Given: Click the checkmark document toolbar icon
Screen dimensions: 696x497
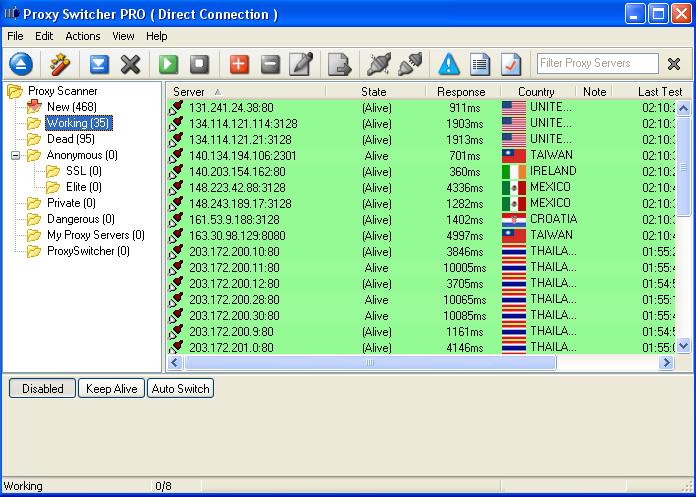Looking at the screenshot, I should (x=511, y=64).
